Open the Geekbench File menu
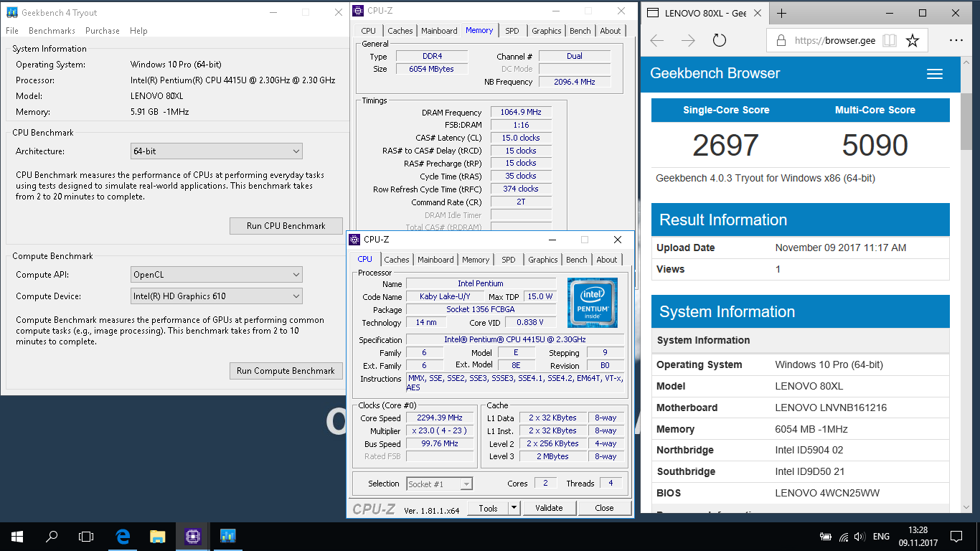 click(12, 31)
